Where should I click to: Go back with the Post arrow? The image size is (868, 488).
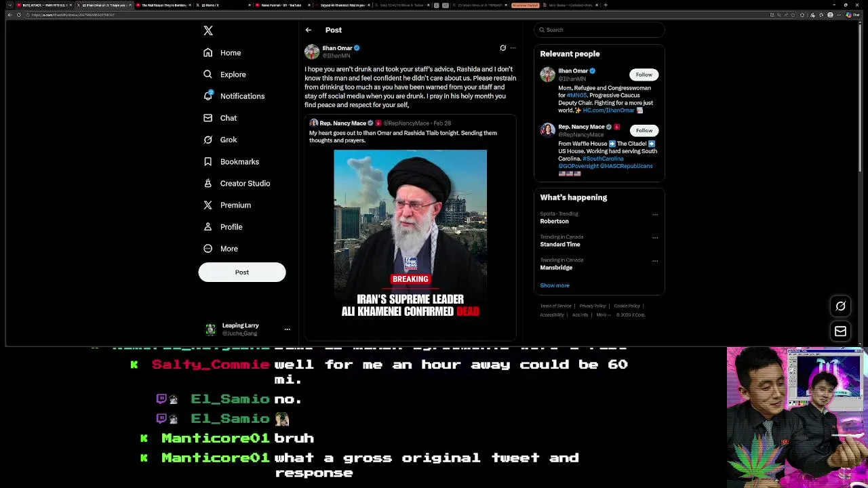pos(308,30)
